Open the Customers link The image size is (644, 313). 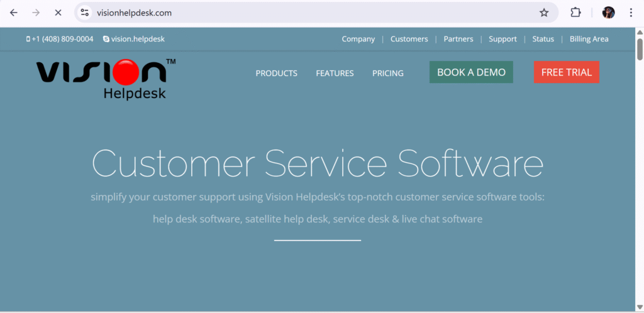(409, 39)
